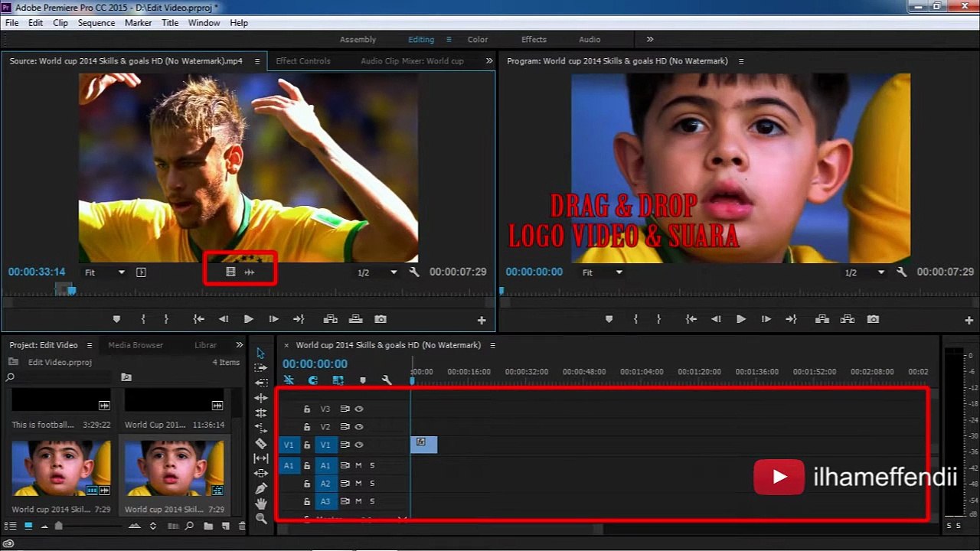Click Insert button in Source monitor

(x=331, y=319)
